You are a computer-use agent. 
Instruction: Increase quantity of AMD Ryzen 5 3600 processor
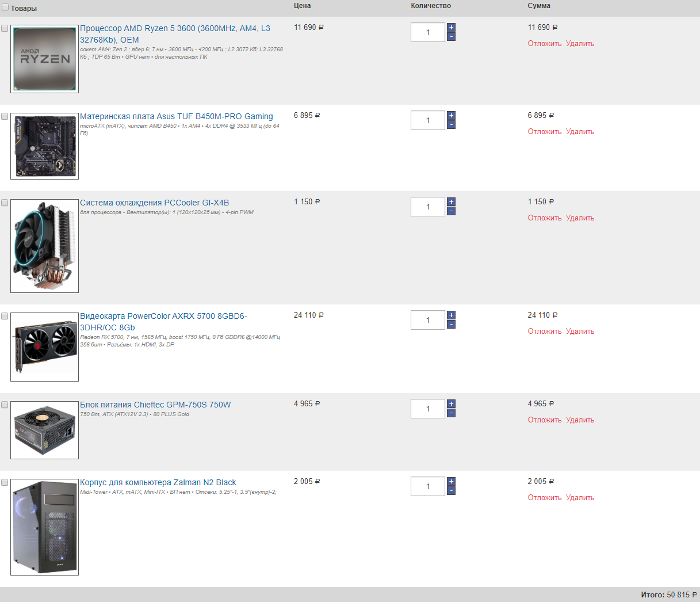[451, 28]
